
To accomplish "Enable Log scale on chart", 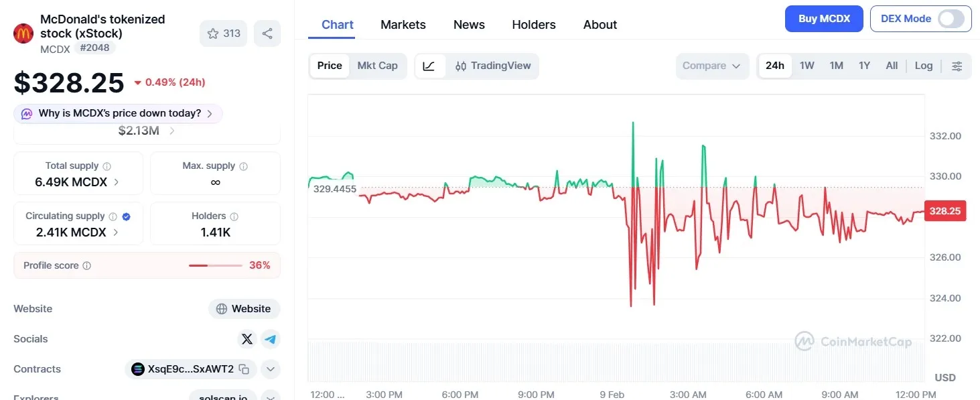I will 923,66.
